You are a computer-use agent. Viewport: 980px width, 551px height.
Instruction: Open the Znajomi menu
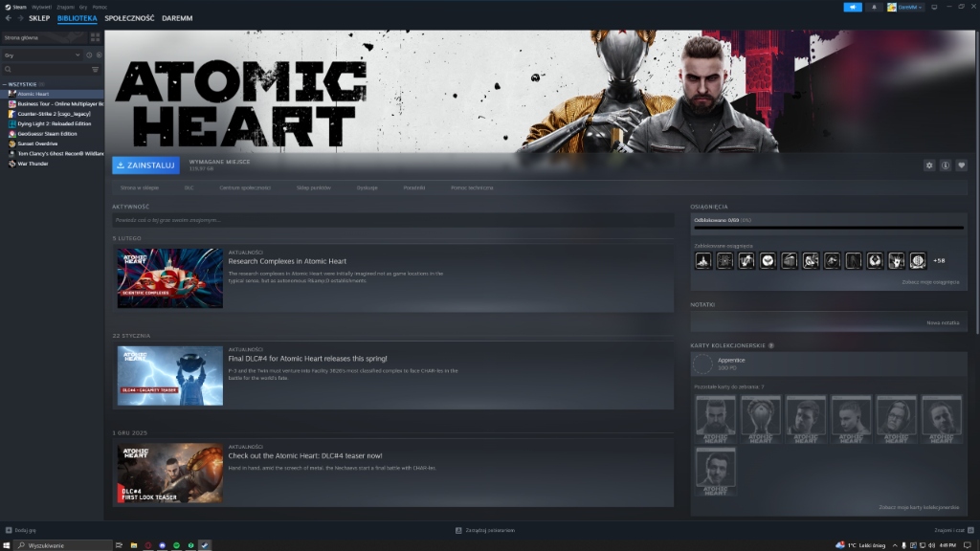coord(65,7)
